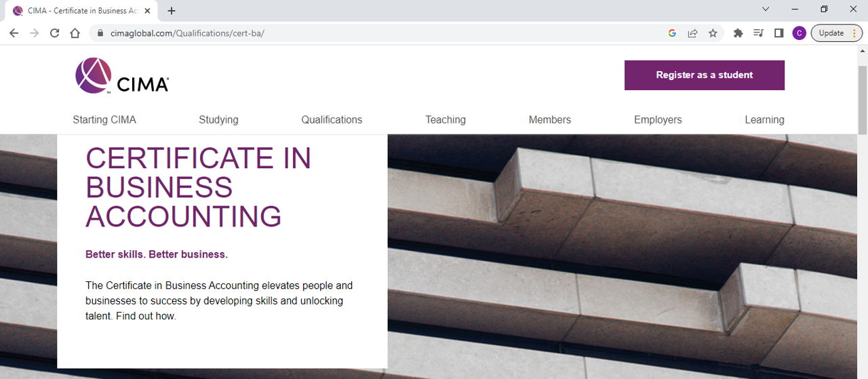Viewport: 868px width, 379px height.
Task: Reload the current page
Action: [x=55, y=33]
